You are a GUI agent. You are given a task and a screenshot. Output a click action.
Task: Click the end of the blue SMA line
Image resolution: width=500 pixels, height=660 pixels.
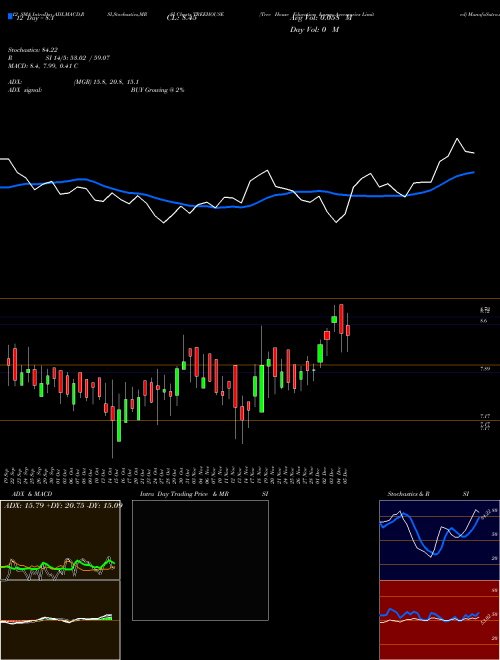pos(474,172)
